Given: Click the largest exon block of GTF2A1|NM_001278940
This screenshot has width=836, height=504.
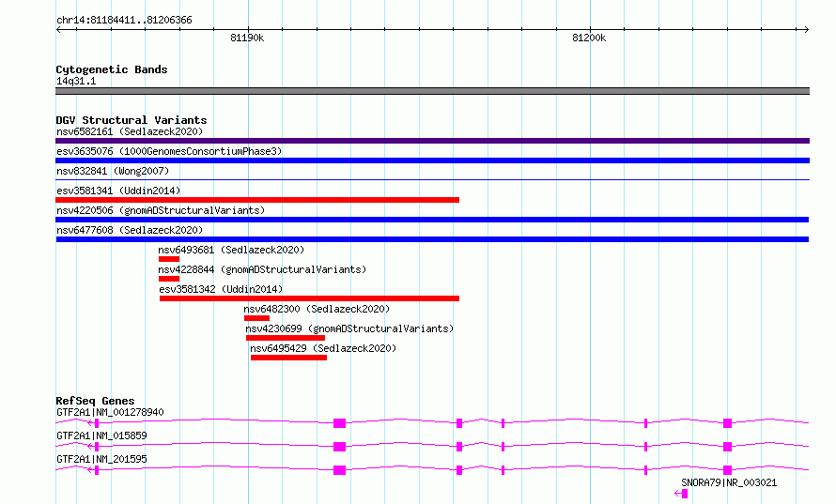Looking at the screenshot, I should tap(340, 423).
